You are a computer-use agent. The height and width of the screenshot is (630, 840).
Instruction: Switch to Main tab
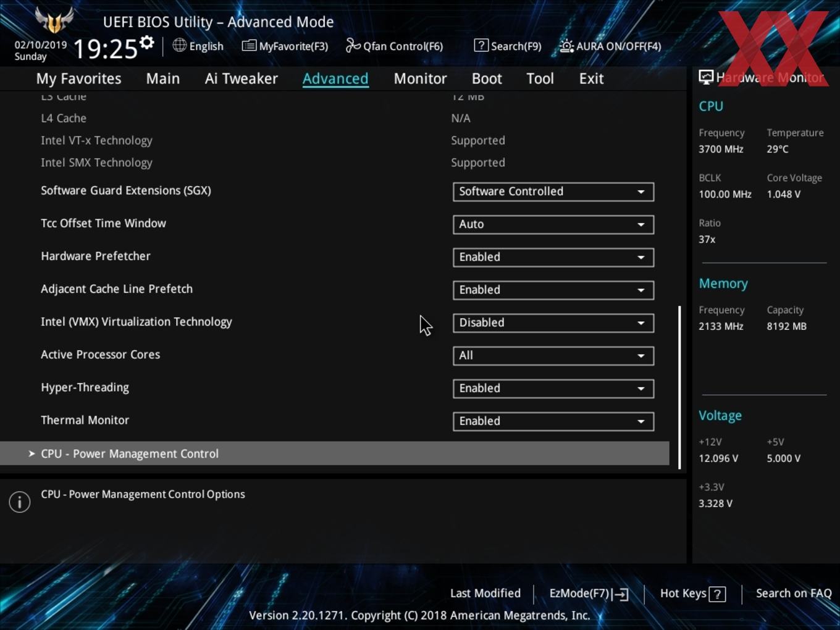(163, 78)
